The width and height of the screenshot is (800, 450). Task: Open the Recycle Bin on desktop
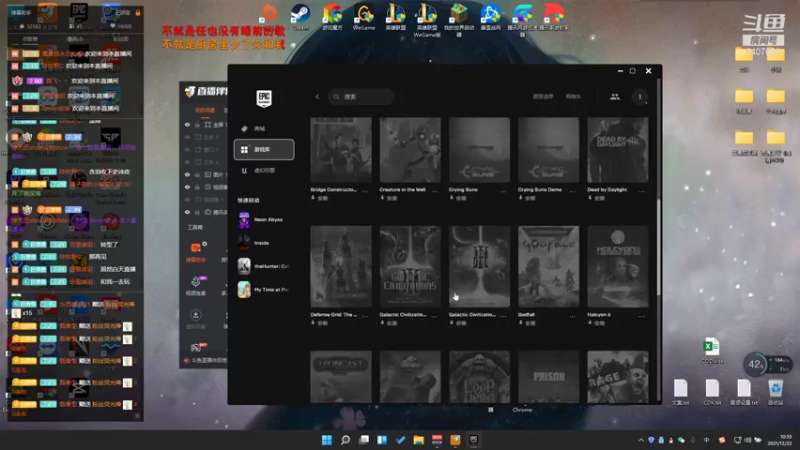(776, 392)
